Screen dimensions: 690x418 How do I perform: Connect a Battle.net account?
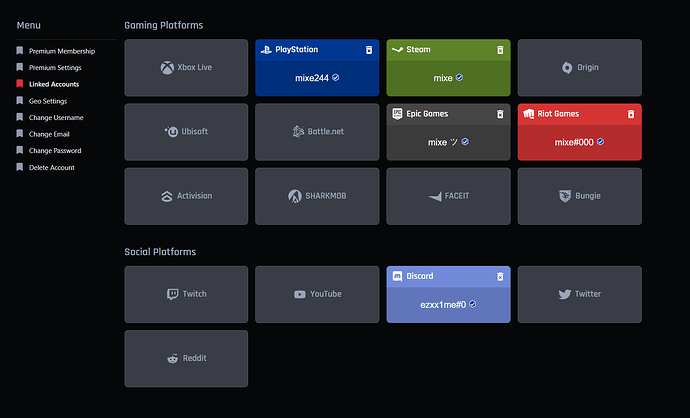(317, 132)
